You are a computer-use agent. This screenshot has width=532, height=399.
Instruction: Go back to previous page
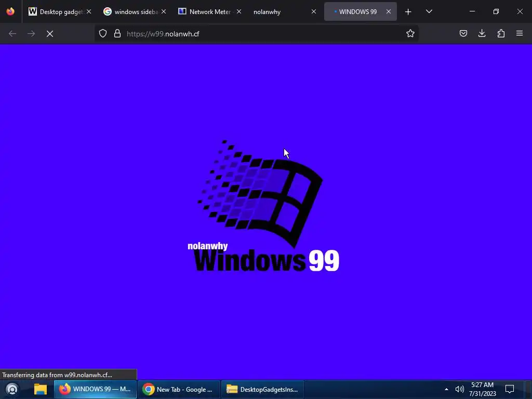pyautogui.click(x=12, y=34)
